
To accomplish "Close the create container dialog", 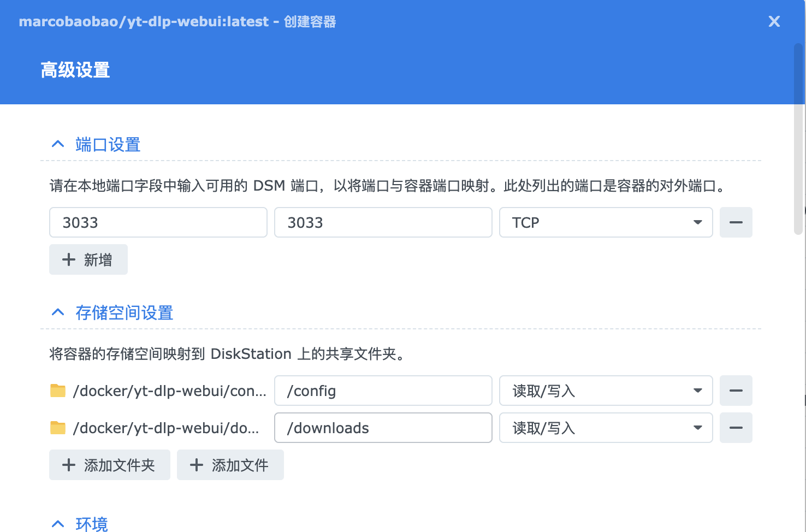I will pos(774,21).
